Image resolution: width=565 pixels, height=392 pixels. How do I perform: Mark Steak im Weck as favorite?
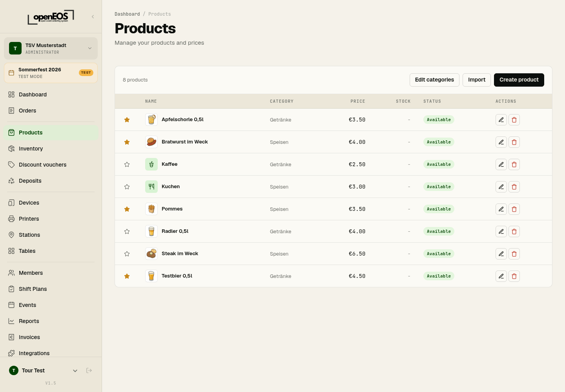127,254
